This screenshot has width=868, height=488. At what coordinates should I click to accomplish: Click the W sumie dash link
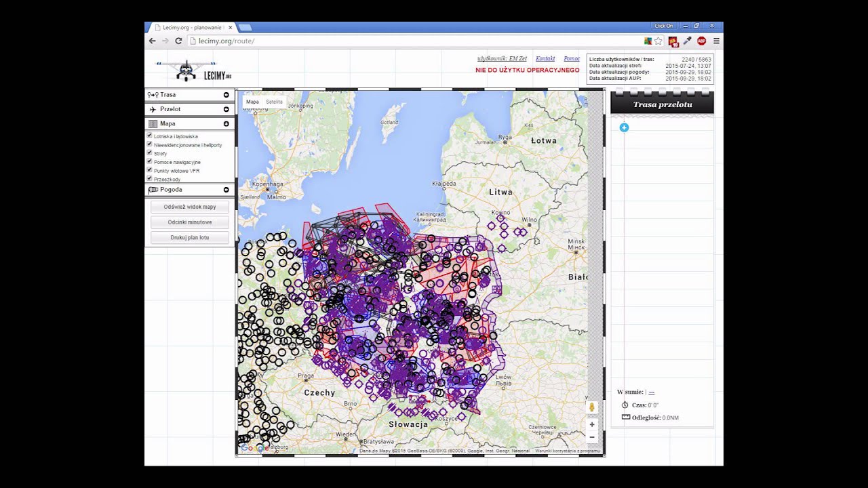(652, 392)
